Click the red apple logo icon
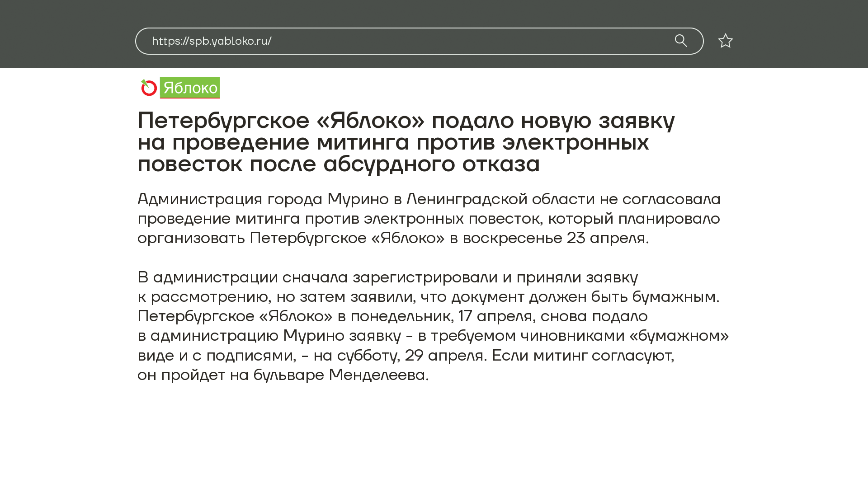 pos(148,88)
